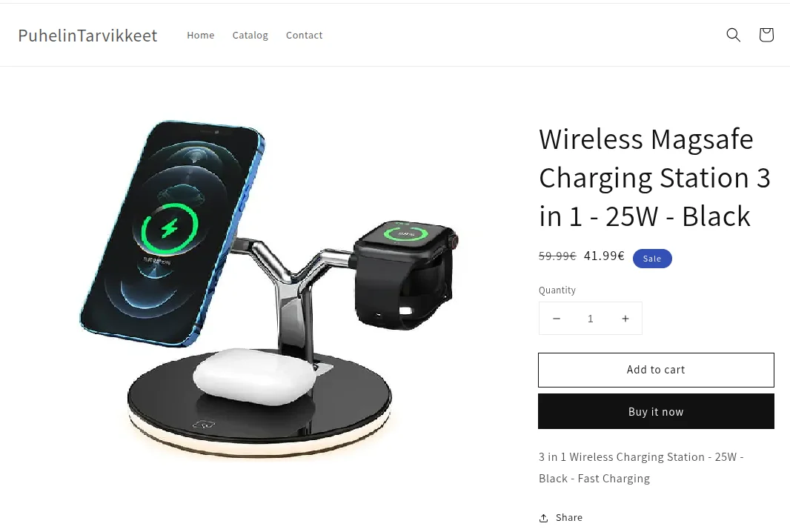Add the charging station to cart
The height and width of the screenshot is (532, 790).
pos(656,370)
